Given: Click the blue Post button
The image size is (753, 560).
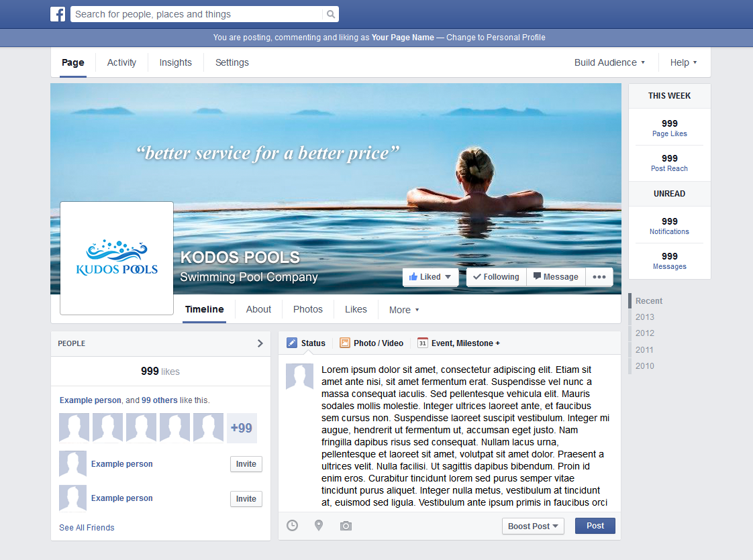Looking at the screenshot, I should coord(595,526).
